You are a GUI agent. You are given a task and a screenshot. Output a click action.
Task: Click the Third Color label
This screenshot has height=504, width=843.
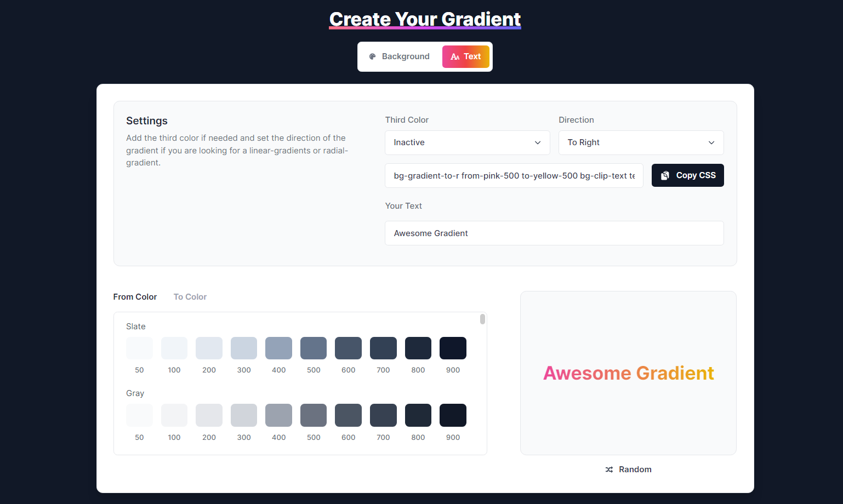click(x=407, y=120)
